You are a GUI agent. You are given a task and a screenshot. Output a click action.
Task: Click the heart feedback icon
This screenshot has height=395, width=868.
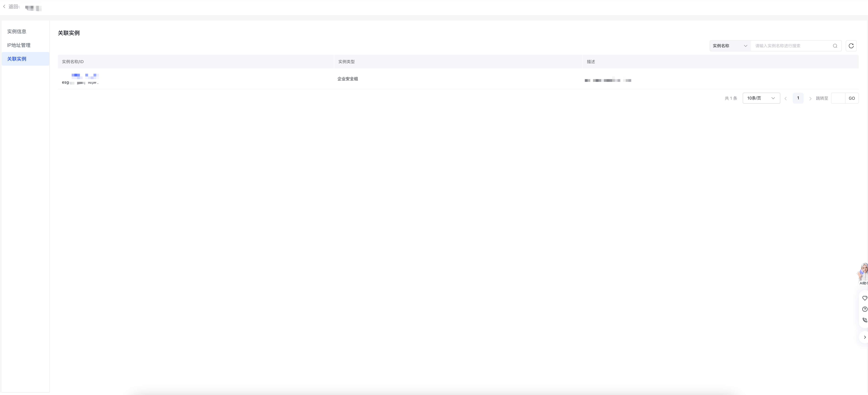point(864,298)
